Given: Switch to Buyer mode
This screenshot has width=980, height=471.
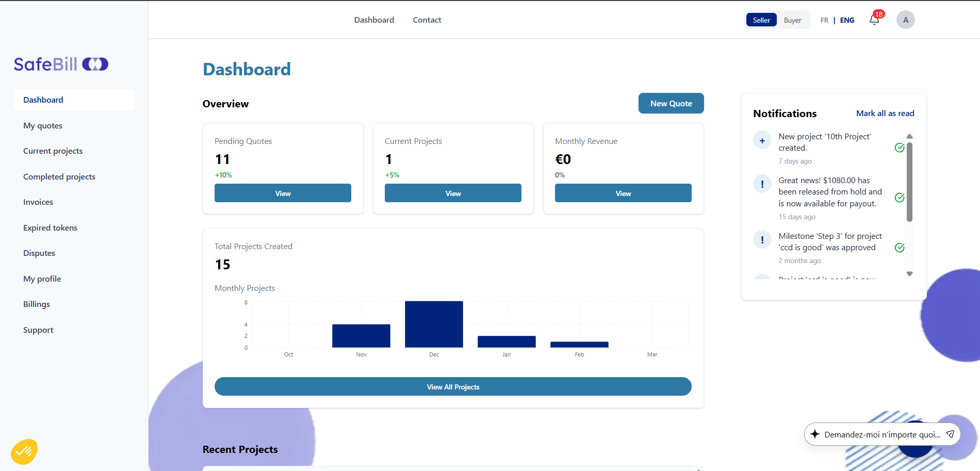Looking at the screenshot, I should point(792,20).
